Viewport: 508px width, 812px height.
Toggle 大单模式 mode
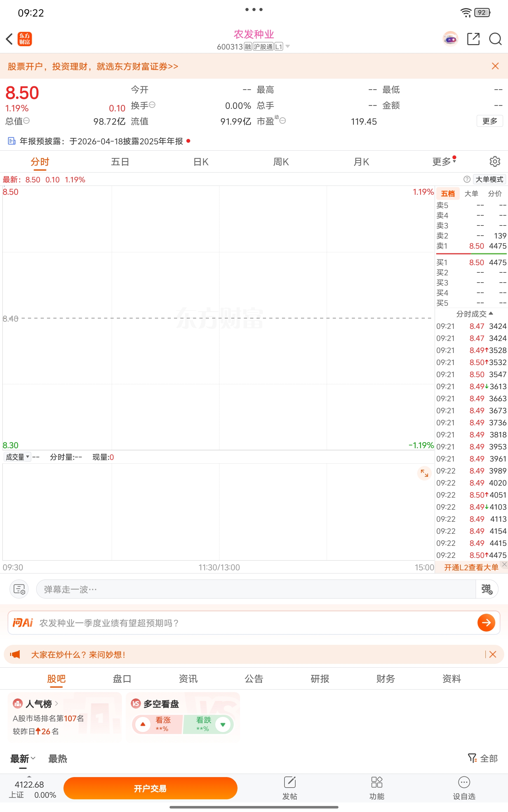[489, 179]
